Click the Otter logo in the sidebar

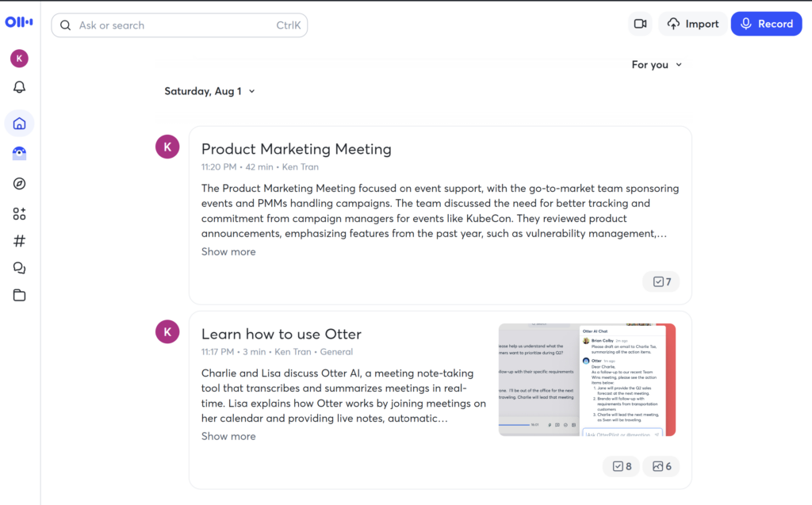(x=19, y=21)
